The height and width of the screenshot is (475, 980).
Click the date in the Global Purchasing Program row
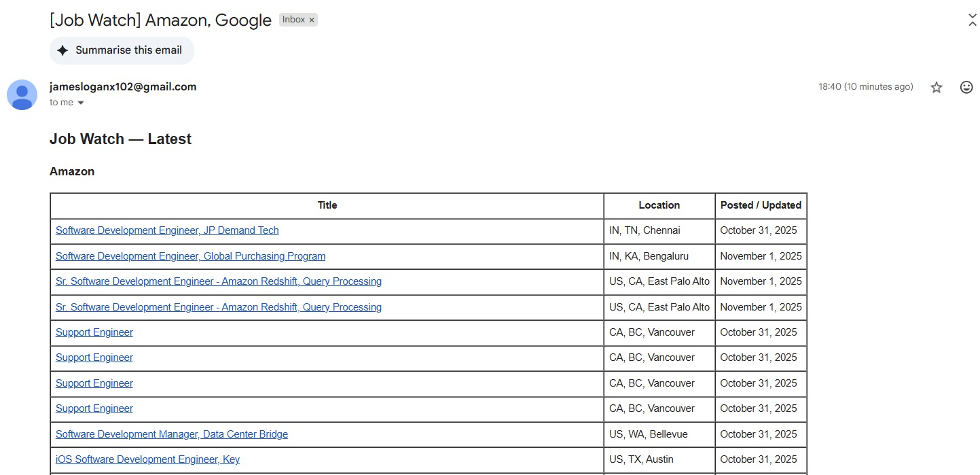click(761, 256)
